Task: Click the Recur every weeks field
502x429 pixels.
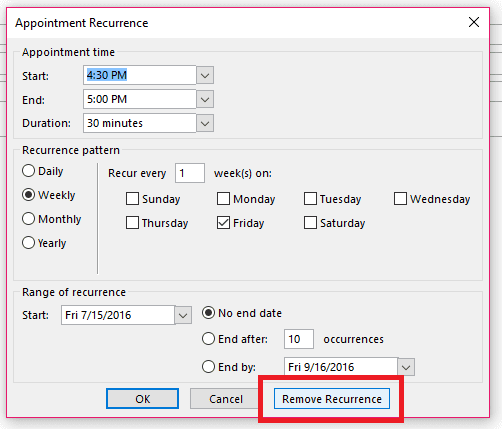Action: coord(190,173)
